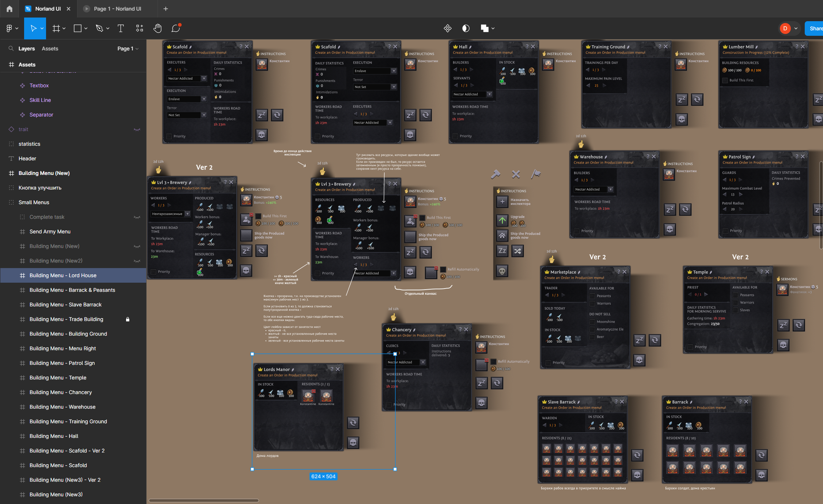Open the Boolean groups dropdown arrow
Image resolution: width=823 pixels, height=504 pixels.
pos(493,28)
